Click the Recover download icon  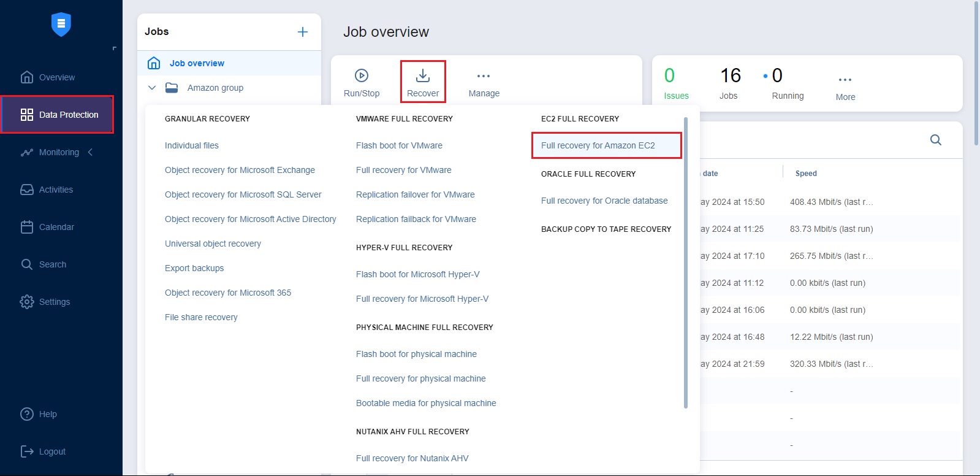tap(423, 75)
